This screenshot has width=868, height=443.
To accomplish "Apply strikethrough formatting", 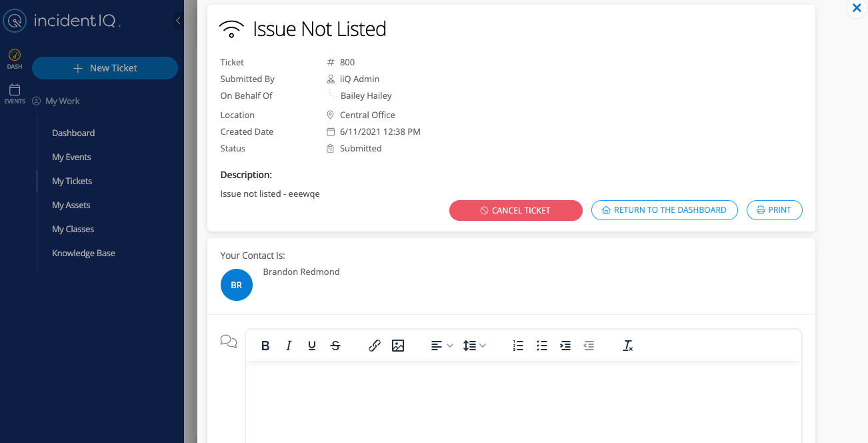I will [x=335, y=346].
